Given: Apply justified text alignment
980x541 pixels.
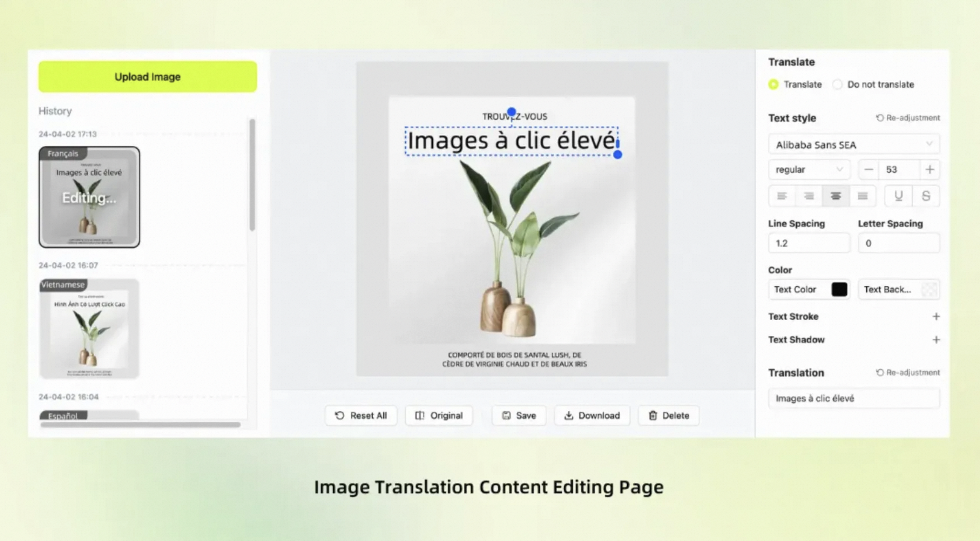Looking at the screenshot, I should point(863,196).
